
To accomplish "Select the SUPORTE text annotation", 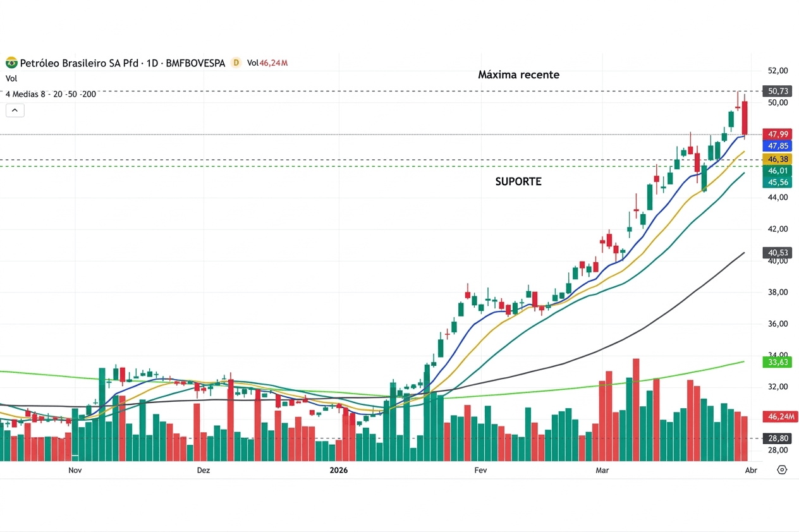I will point(518,181).
